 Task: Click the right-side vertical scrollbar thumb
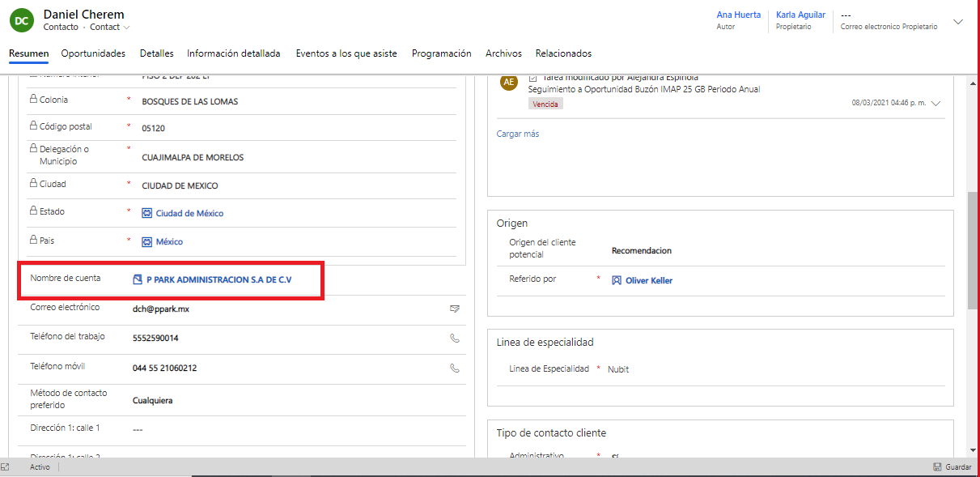972,249
